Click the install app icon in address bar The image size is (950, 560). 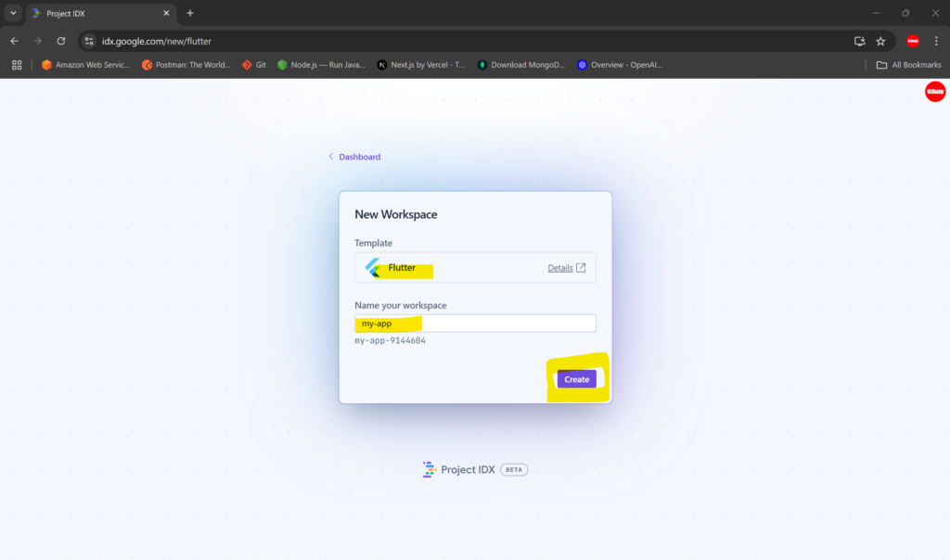click(859, 41)
